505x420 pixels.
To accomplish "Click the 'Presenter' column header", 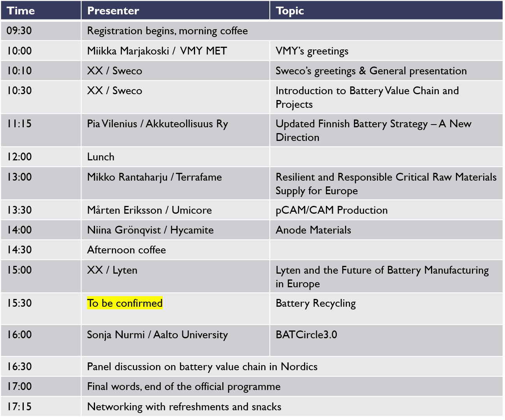I will 175,11.
